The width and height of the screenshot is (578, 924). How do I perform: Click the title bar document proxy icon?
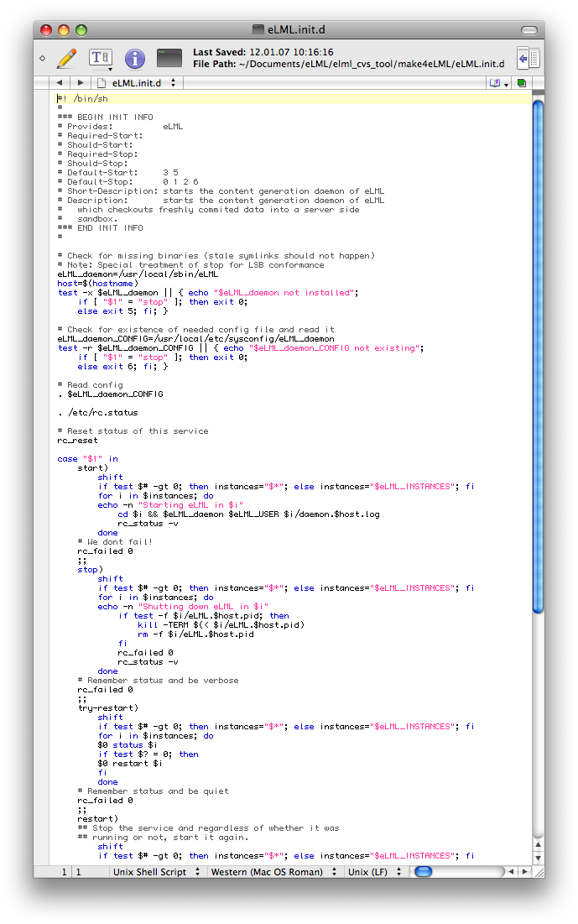tap(258, 29)
